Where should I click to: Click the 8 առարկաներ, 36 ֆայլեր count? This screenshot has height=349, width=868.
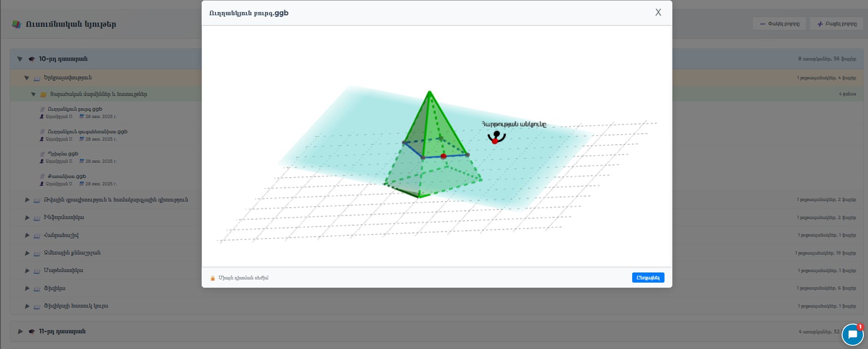pos(827,59)
